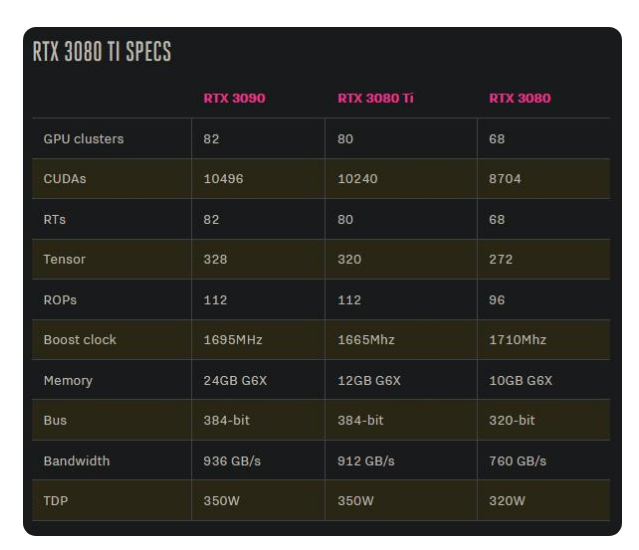Select the Bandwidth row label
This screenshot has height=550, width=639.
pyautogui.click(x=76, y=461)
